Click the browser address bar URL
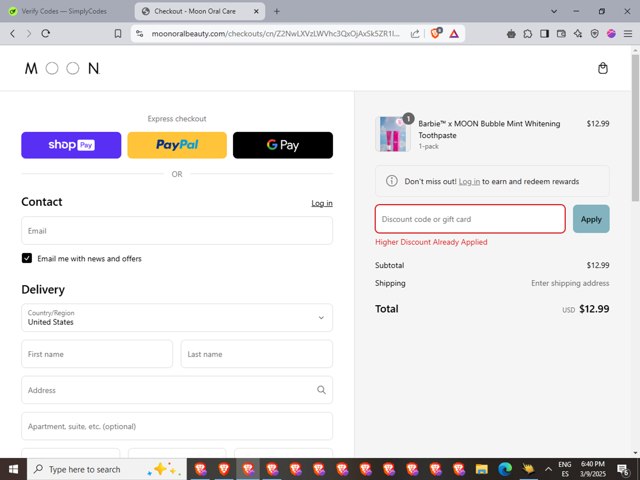The image size is (640, 480). point(276,33)
